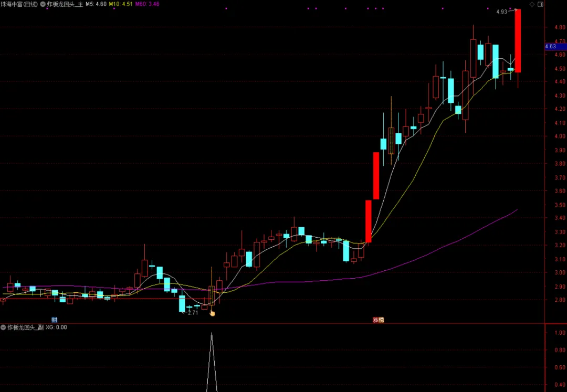Click the 4.93 high price annotation
567x392 pixels.
501,12
